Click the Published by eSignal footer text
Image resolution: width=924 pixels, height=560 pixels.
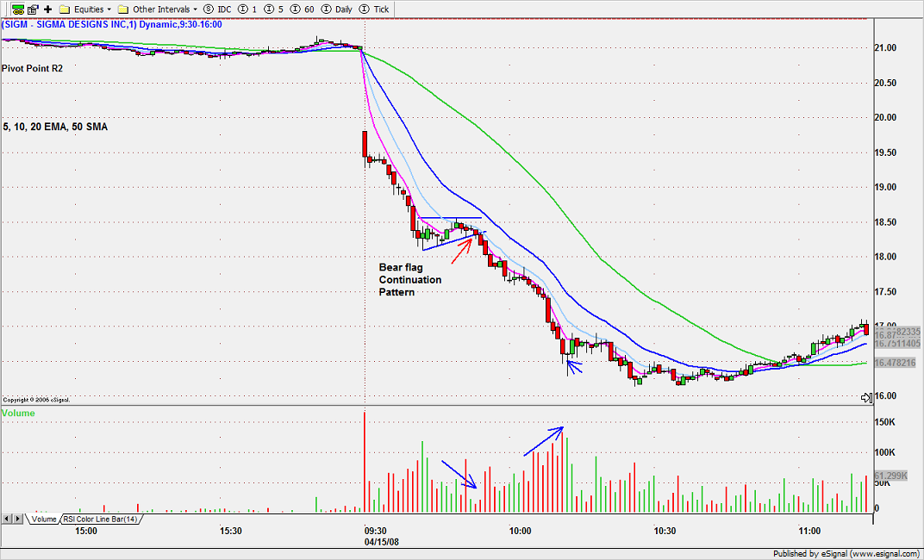(x=847, y=554)
